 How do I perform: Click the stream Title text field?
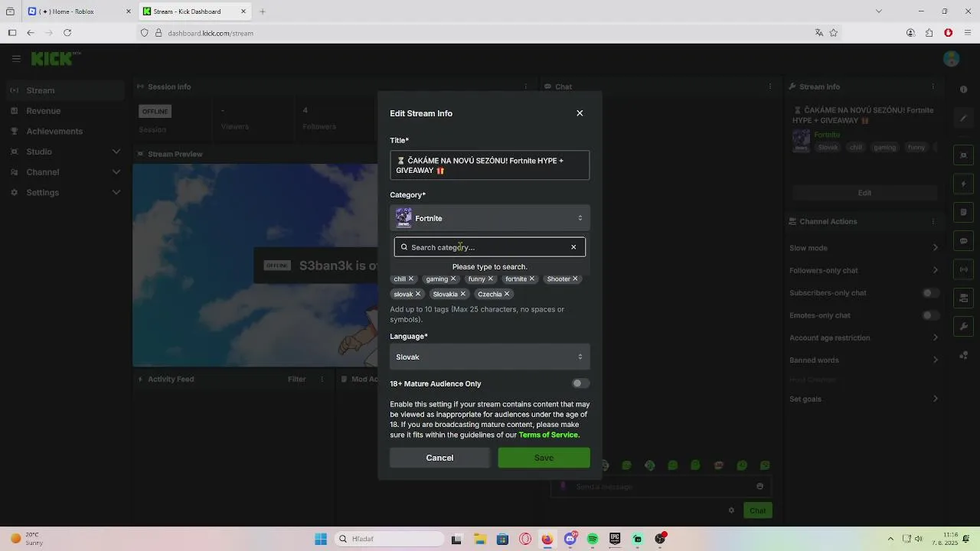(490, 165)
